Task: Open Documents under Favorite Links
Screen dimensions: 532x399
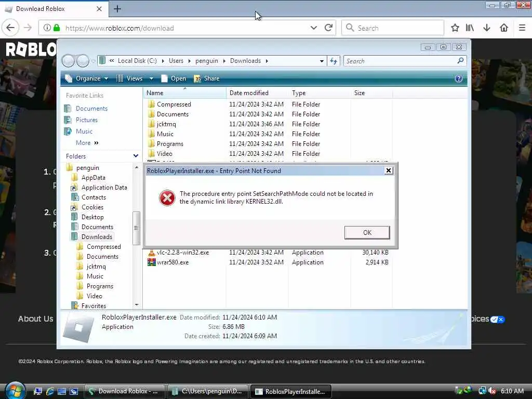Action: click(x=91, y=108)
